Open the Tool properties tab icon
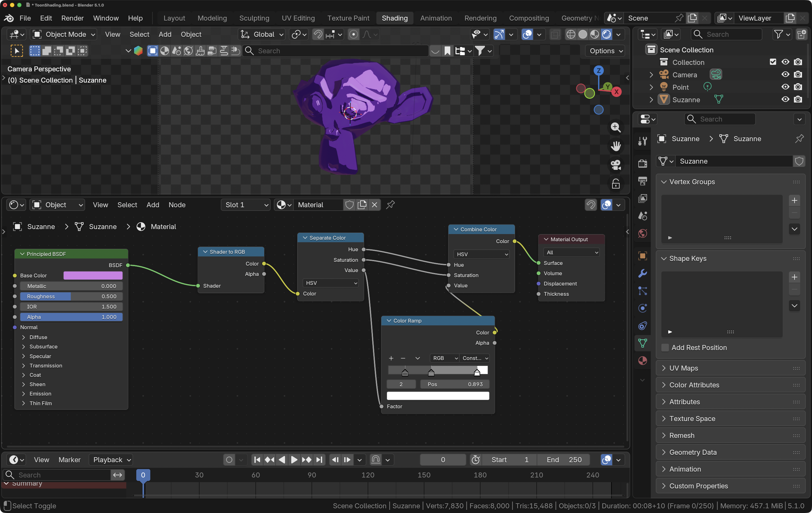Screen dimensions: 812x513 click(642, 141)
